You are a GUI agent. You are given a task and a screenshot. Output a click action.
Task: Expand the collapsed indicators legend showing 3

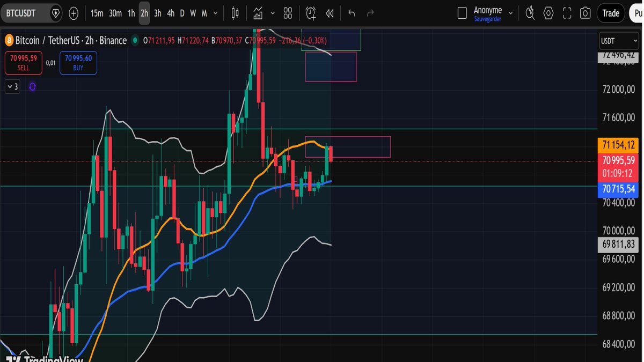point(12,86)
